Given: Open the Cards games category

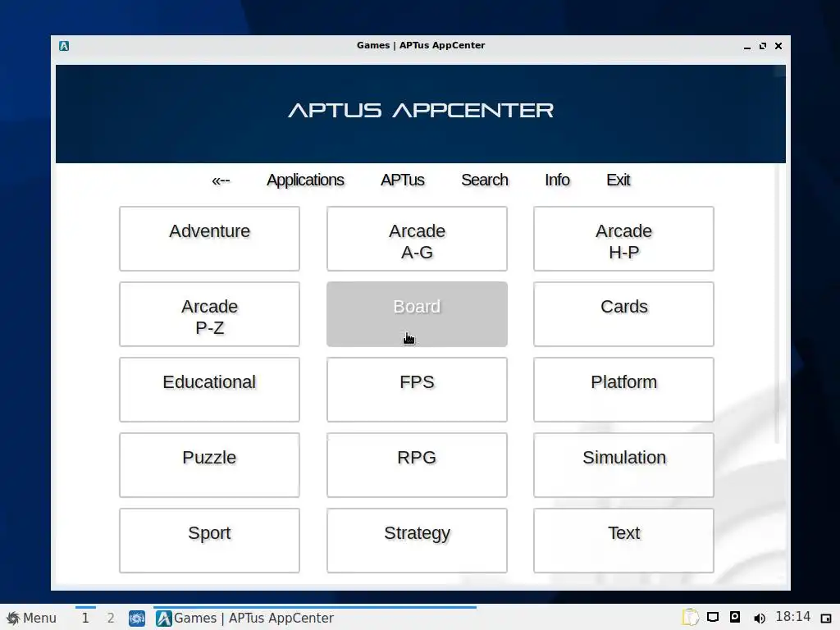Looking at the screenshot, I should click(x=623, y=314).
